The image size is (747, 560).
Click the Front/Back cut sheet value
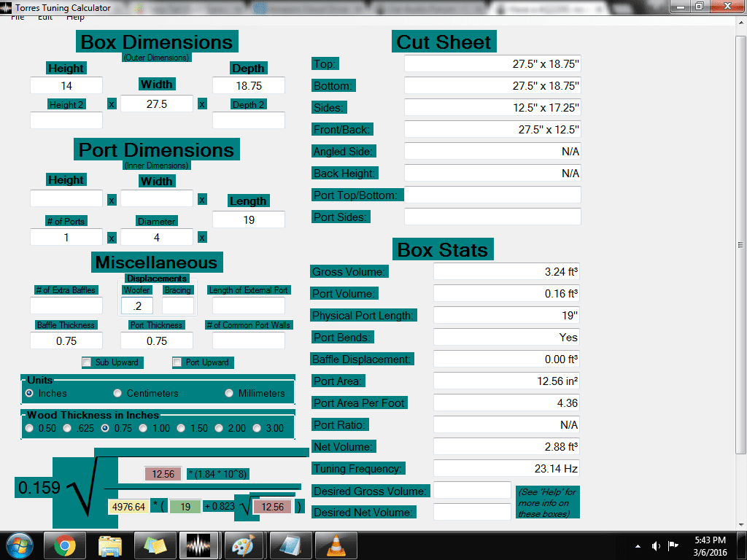[x=492, y=130]
